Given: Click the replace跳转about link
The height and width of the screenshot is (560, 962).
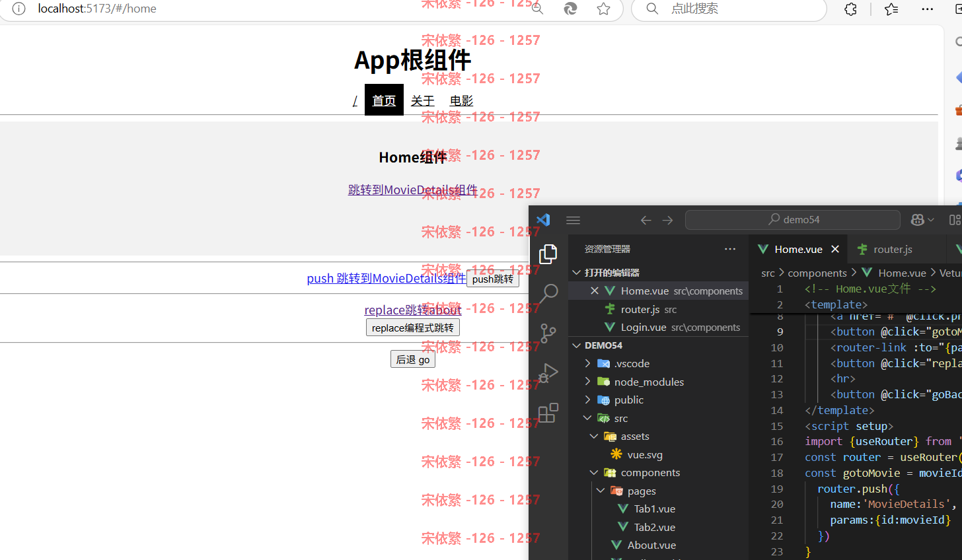Looking at the screenshot, I should pos(413,310).
